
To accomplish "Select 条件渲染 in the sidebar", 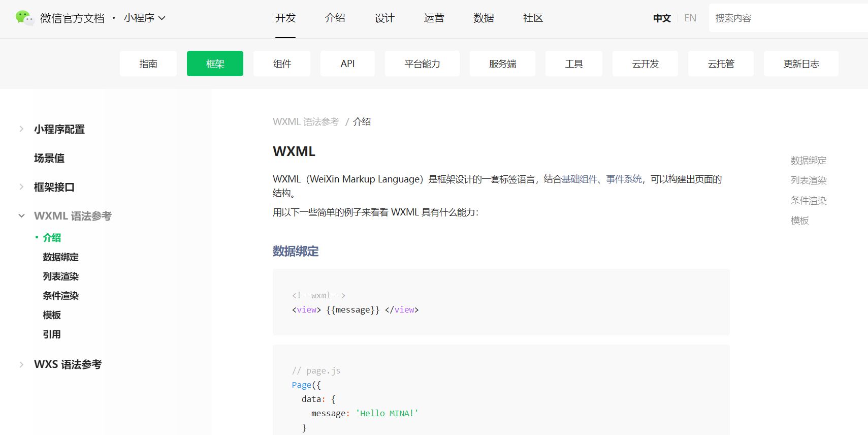I will point(61,296).
